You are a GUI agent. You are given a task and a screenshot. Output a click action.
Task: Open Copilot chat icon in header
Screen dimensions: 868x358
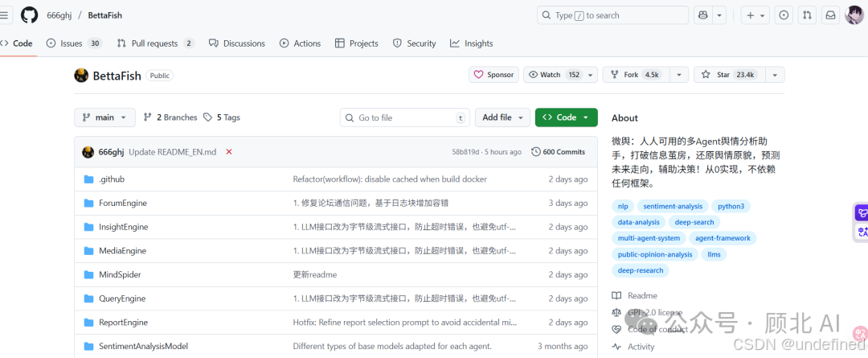pos(703,15)
